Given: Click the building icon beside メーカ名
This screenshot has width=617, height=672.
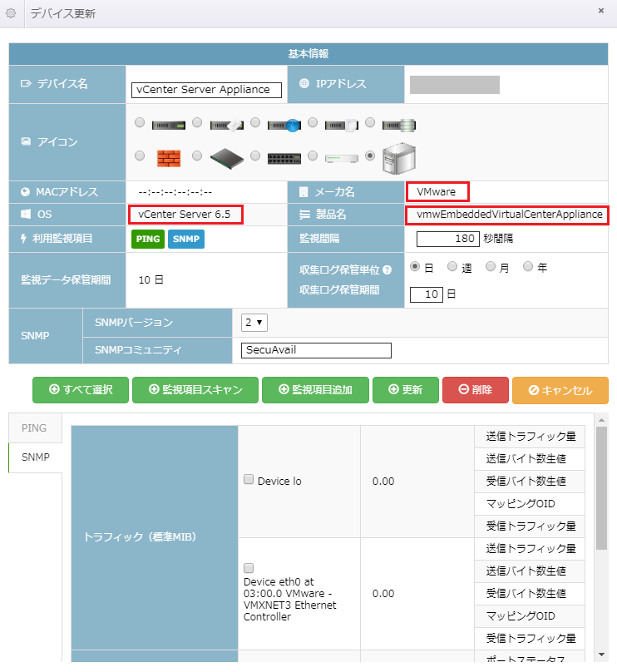Looking at the screenshot, I should pos(304,192).
